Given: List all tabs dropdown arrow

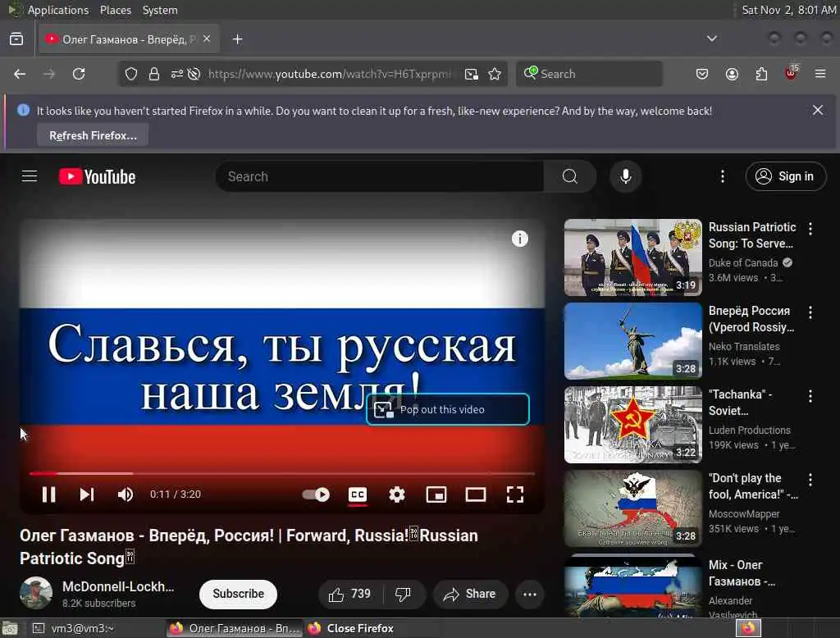Looking at the screenshot, I should coord(711,39).
